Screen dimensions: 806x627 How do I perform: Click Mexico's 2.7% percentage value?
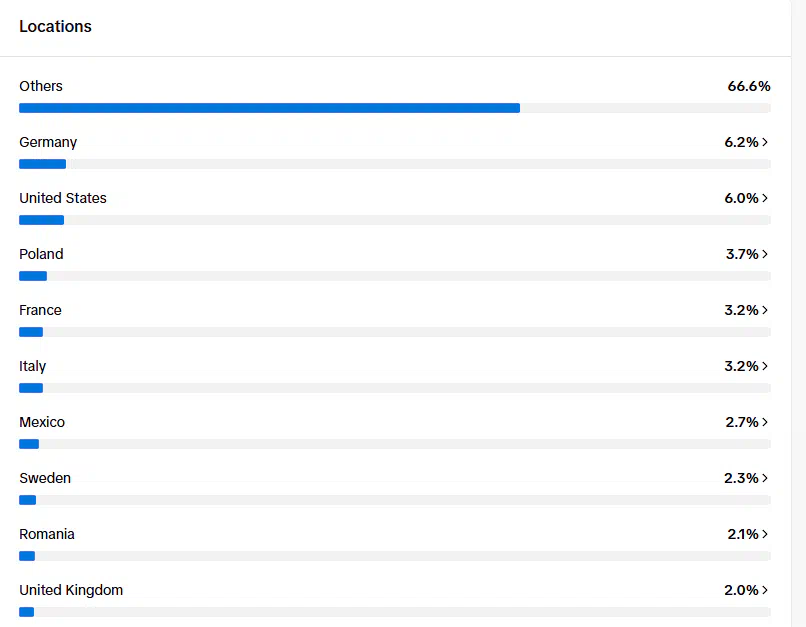(741, 422)
